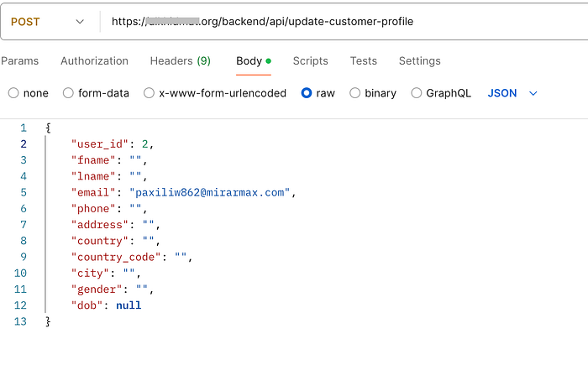The width and height of the screenshot is (588, 391).
Task: Open the POST method dropdown
Action: (47, 22)
